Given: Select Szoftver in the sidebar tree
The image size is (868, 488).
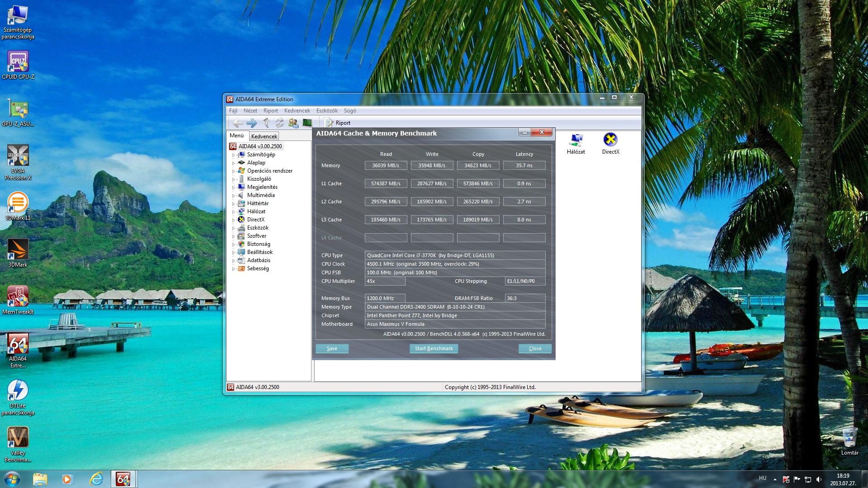Looking at the screenshot, I should 256,236.
